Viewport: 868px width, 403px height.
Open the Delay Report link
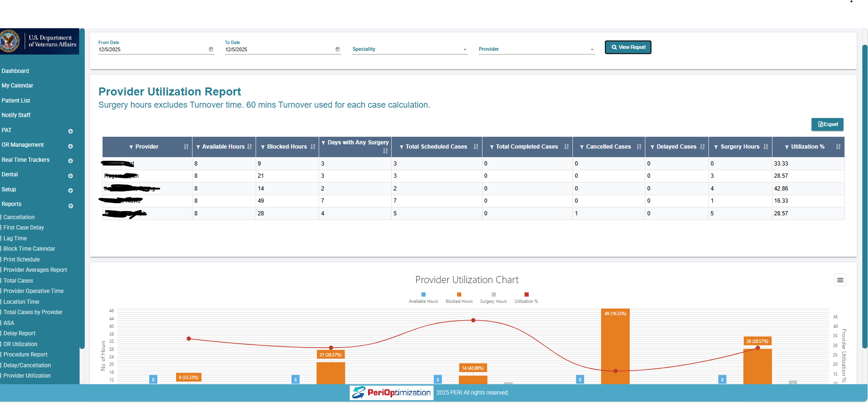pyautogui.click(x=19, y=333)
